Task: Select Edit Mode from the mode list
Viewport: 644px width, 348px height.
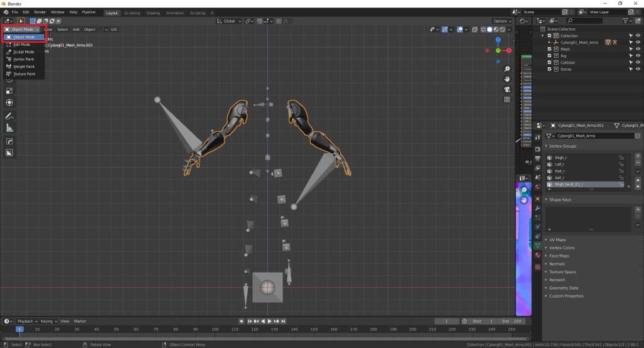Action: pyautogui.click(x=21, y=45)
